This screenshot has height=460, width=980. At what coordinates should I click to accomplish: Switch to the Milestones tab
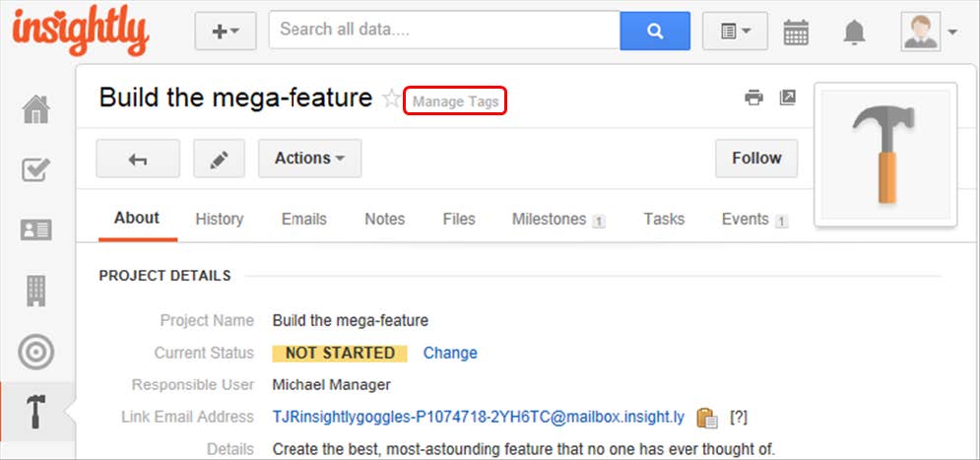coord(549,220)
